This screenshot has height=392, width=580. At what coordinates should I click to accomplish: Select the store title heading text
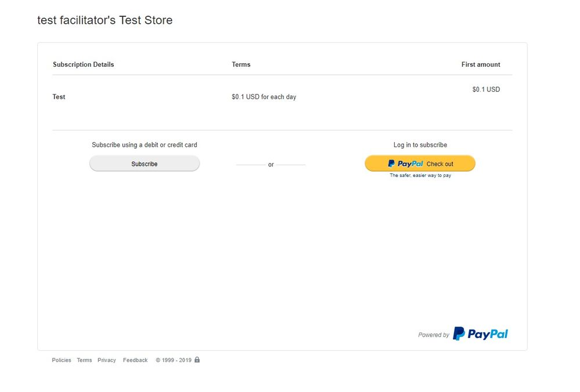pyautogui.click(x=105, y=20)
